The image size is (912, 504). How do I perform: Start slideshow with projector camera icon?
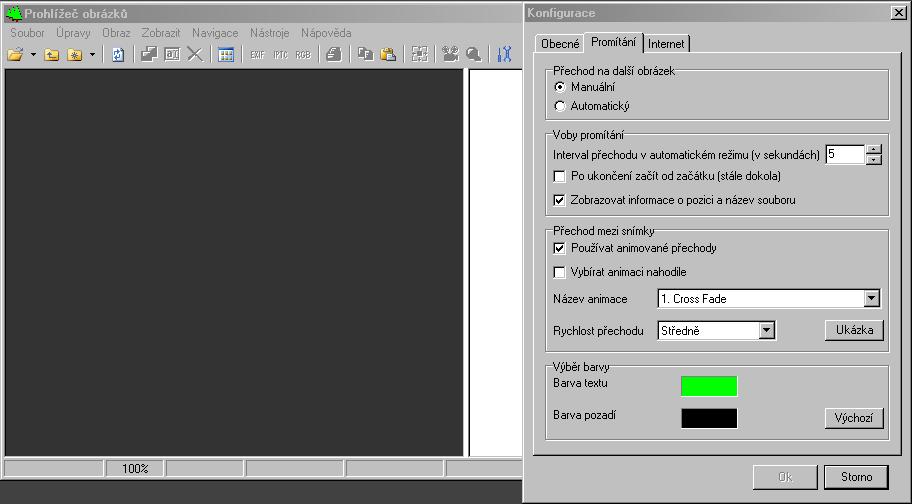pyautogui.click(x=450, y=55)
